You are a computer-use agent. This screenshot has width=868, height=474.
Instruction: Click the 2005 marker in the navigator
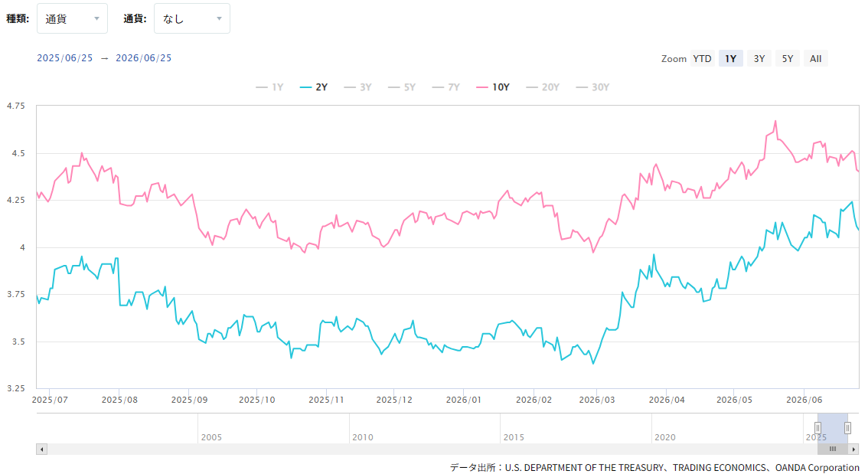[x=211, y=437]
